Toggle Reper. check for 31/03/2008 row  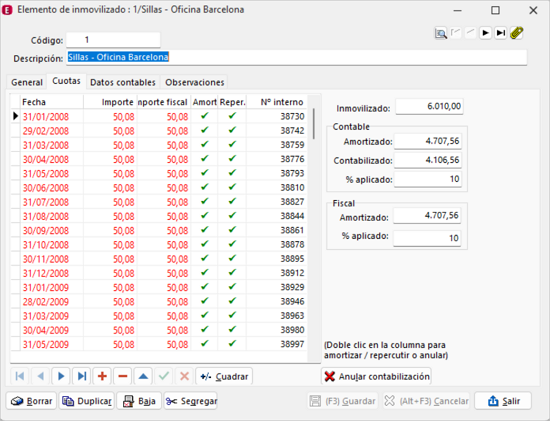pos(232,144)
